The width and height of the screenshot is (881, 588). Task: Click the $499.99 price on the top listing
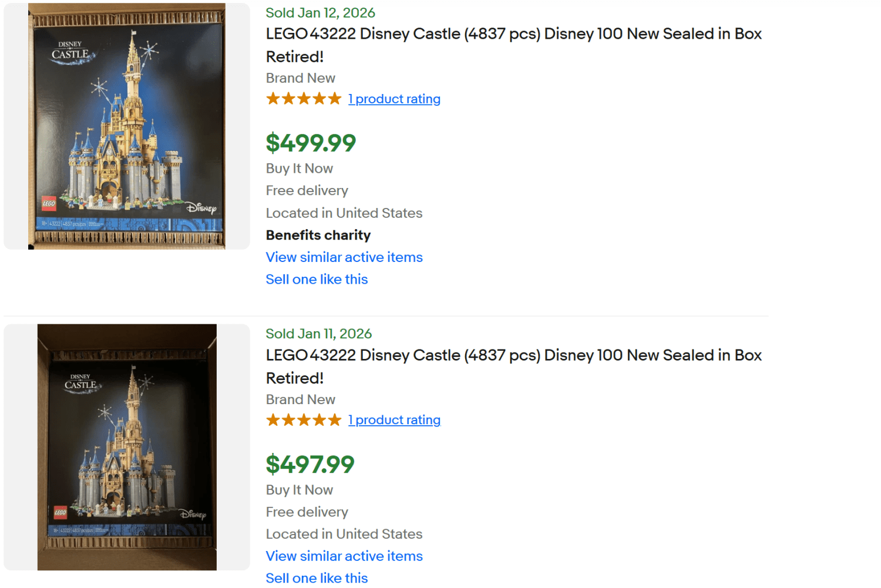tap(311, 142)
